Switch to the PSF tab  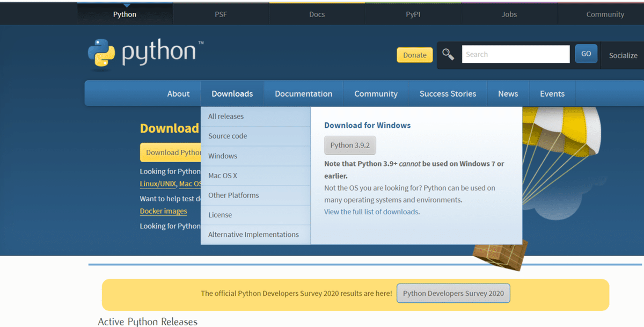221,14
